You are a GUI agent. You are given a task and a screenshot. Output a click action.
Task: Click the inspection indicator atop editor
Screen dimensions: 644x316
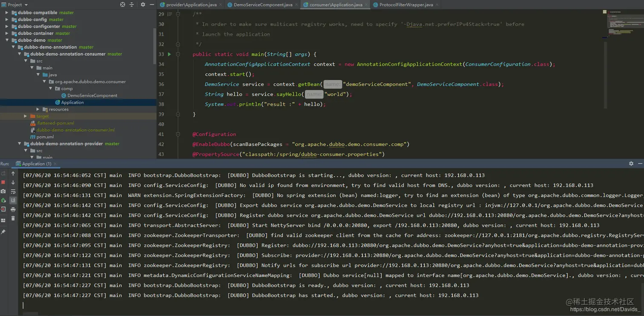click(604, 12)
